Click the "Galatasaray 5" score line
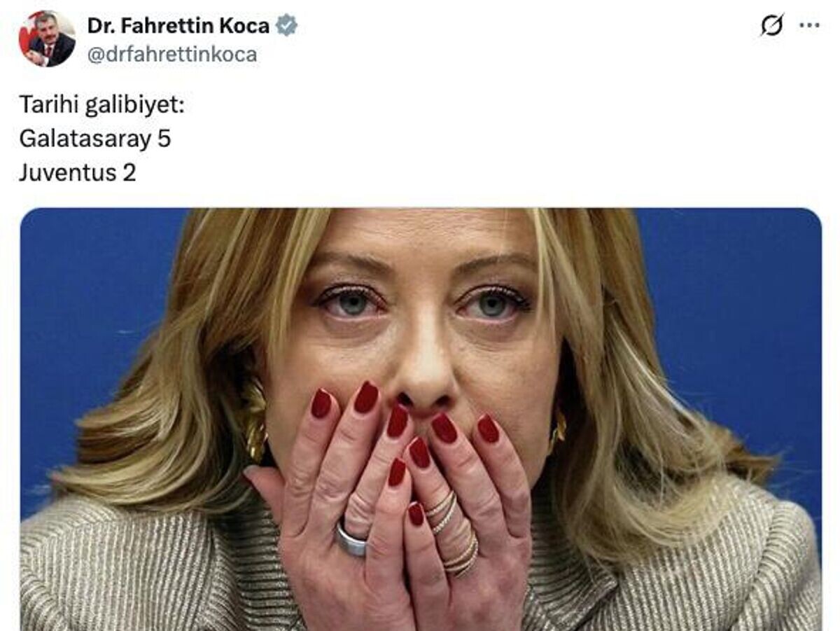 [95, 139]
